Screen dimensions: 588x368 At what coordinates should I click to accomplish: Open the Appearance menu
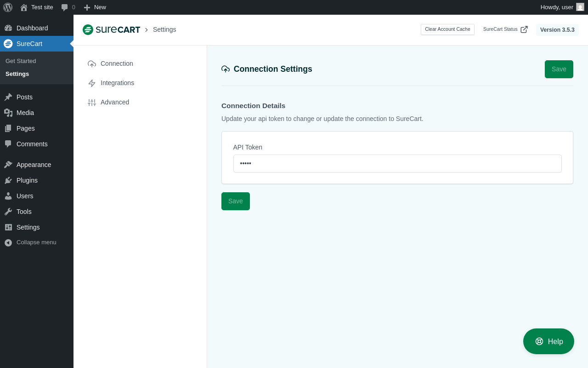34,165
